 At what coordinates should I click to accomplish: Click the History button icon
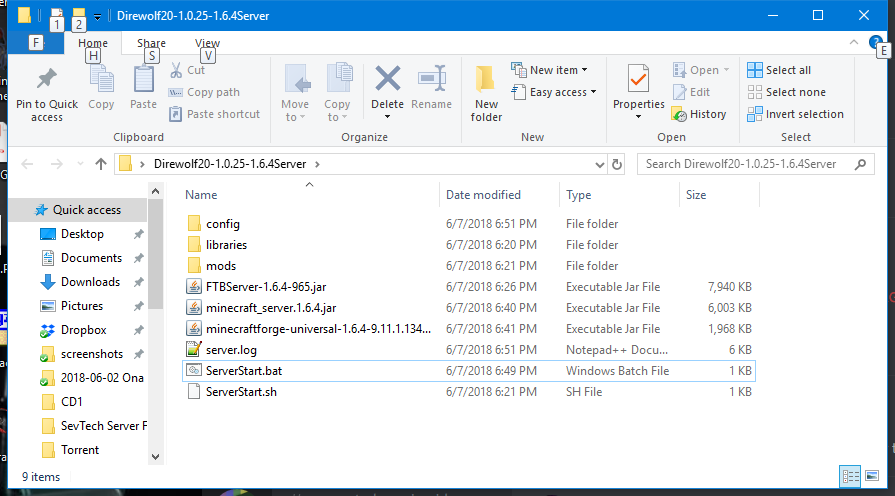point(680,114)
